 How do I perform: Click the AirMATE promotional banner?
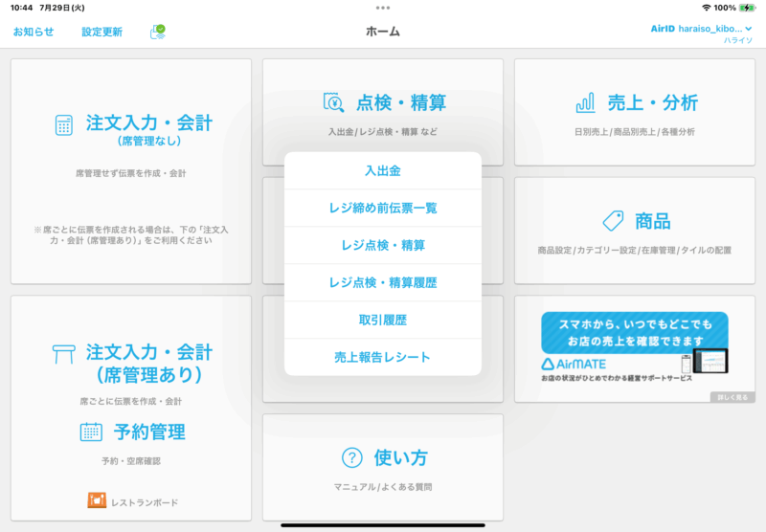coord(634,348)
